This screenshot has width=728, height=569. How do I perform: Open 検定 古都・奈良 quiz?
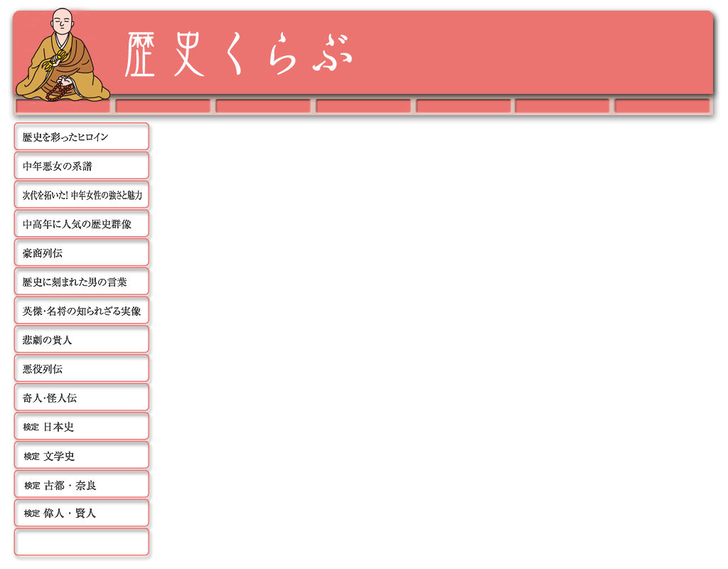tap(82, 484)
